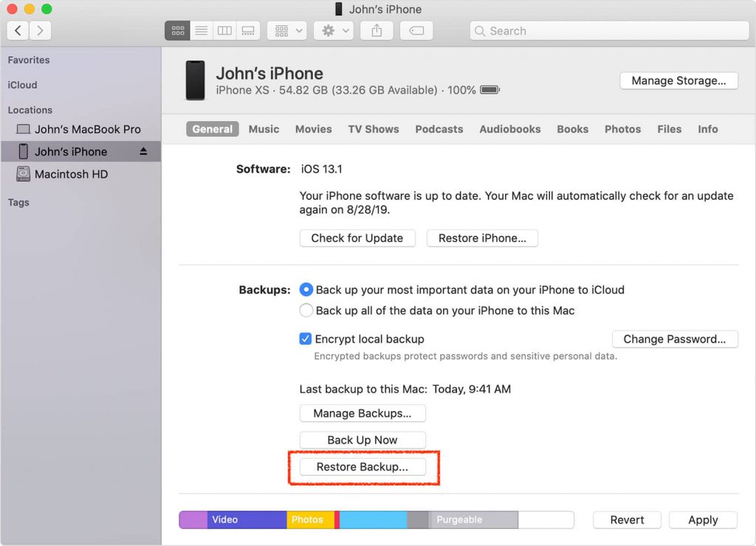Screen dimensions: 756x546
Task: Click the Last backup to this Mac text
Action: click(x=405, y=390)
